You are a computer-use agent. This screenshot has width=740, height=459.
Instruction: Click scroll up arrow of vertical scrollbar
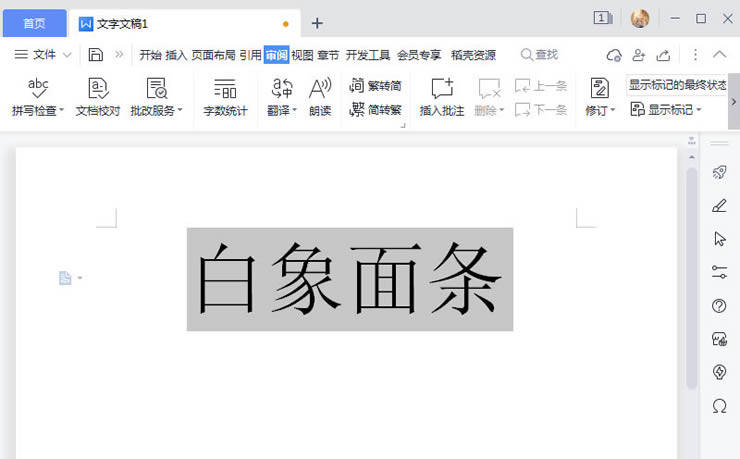click(691, 157)
